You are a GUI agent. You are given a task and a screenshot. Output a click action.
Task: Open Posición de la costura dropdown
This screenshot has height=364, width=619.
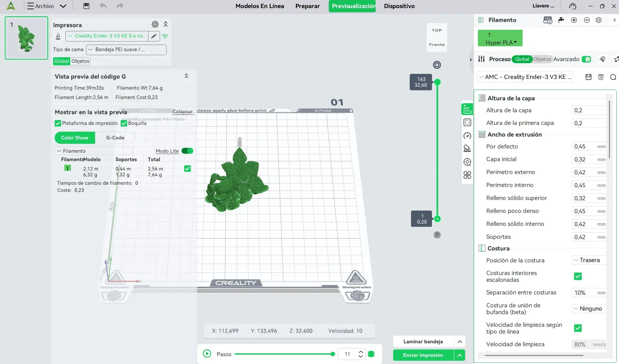point(589,260)
